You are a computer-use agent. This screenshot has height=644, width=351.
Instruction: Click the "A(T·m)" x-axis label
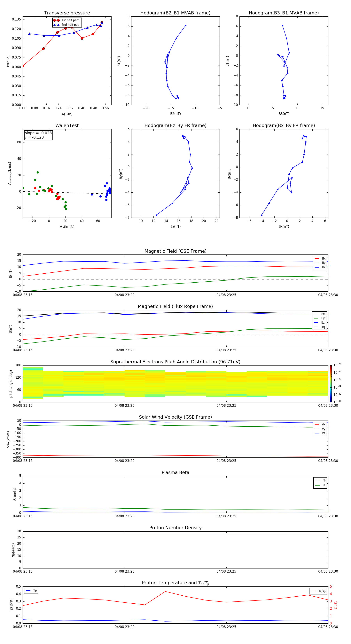point(67,114)
